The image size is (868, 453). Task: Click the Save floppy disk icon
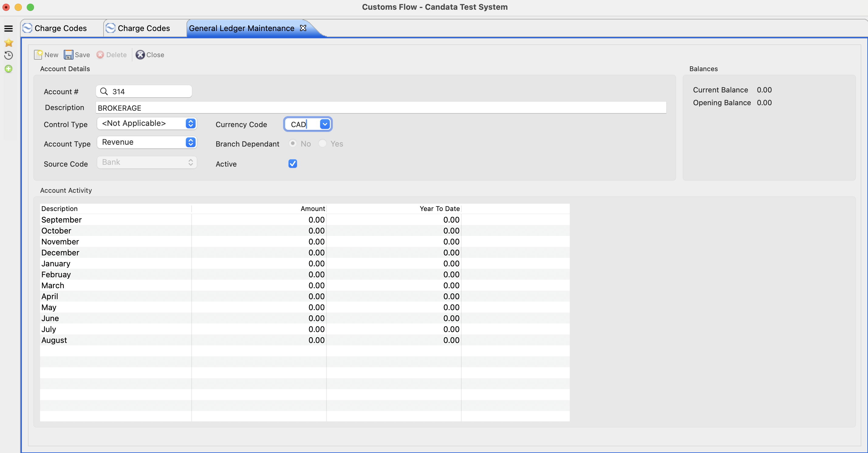(x=68, y=55)
